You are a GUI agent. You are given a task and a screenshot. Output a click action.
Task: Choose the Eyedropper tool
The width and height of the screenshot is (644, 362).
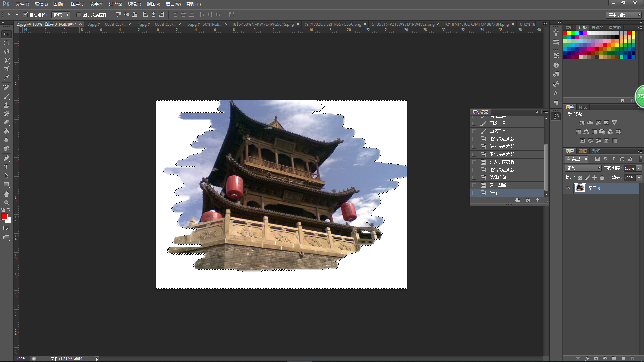coord(6,78)
